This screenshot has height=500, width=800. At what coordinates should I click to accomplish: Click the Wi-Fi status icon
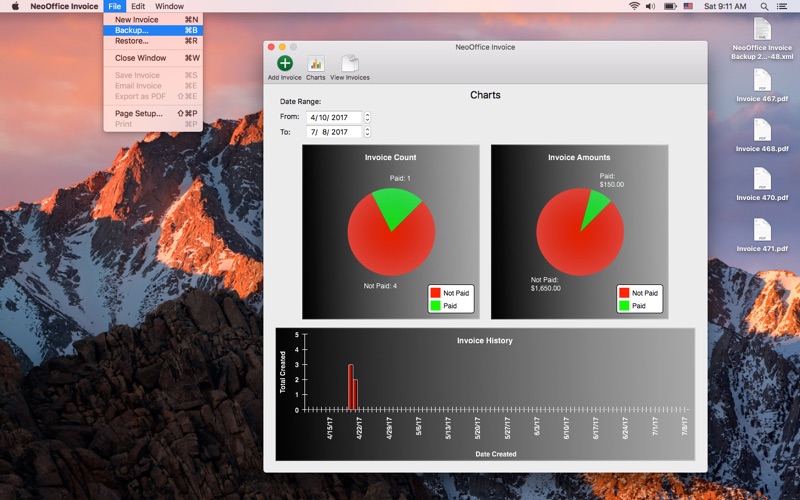[634, 6]
